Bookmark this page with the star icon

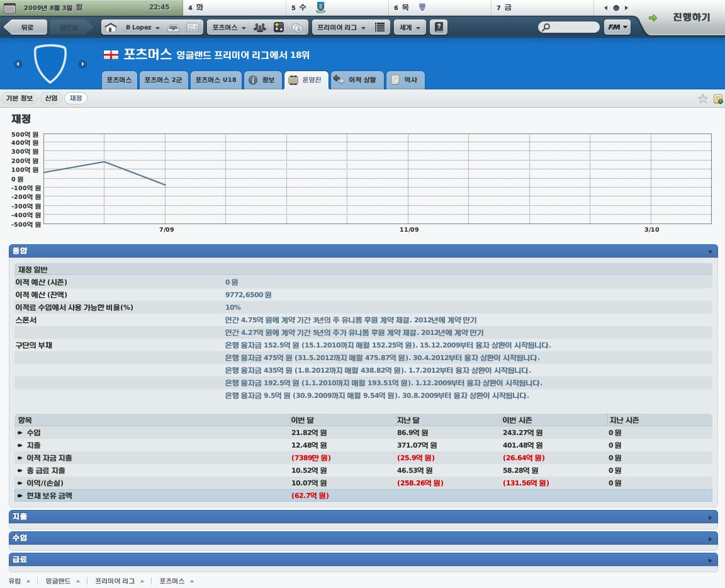click(703, 98)
